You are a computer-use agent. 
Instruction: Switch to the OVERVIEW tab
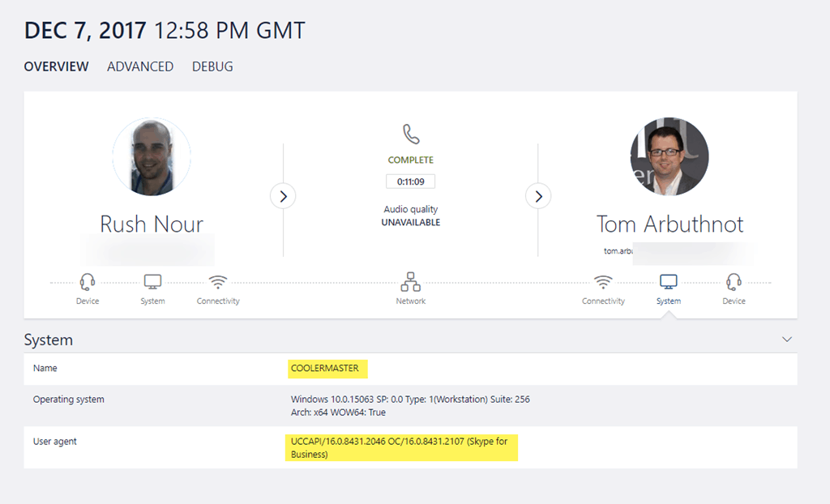point(56,66)
